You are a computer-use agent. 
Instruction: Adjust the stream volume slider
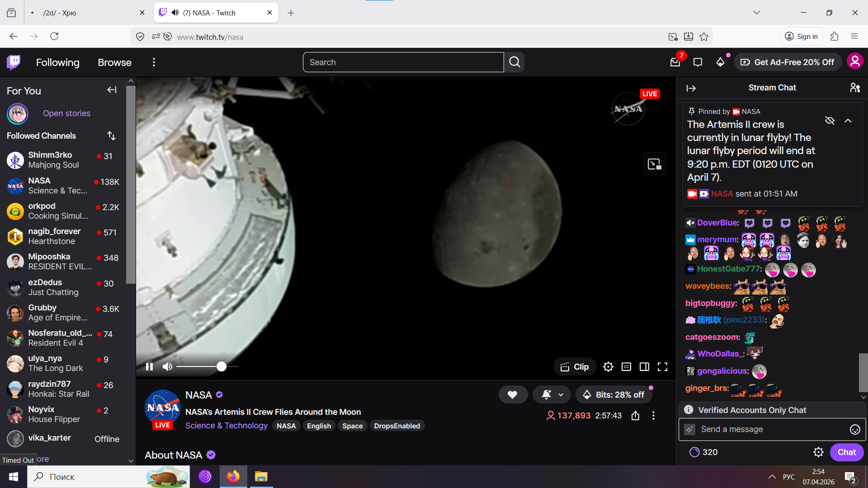207,366
